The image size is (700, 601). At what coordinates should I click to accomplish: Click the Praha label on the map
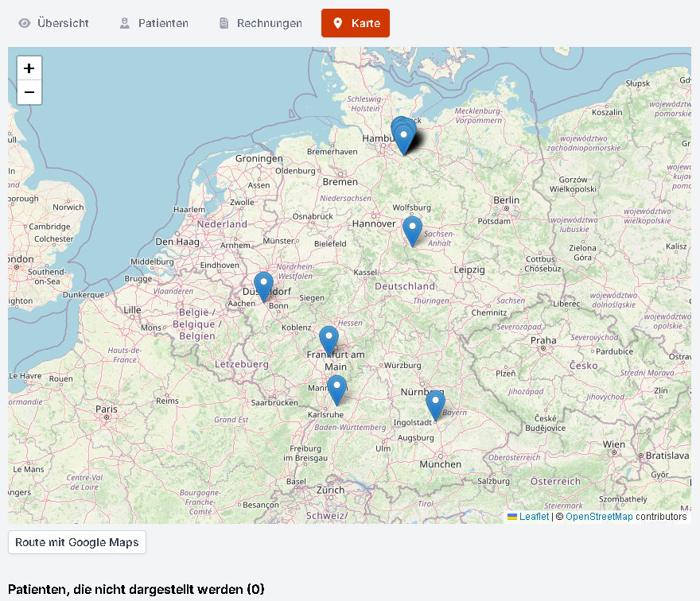[x=543, y=340]
